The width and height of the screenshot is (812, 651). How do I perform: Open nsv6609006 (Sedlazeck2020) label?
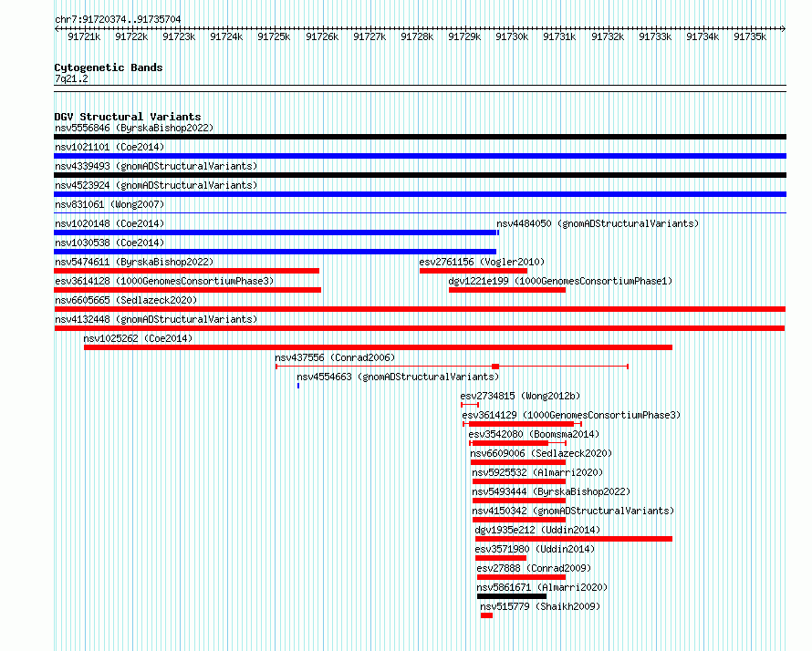tap(541, 453)
